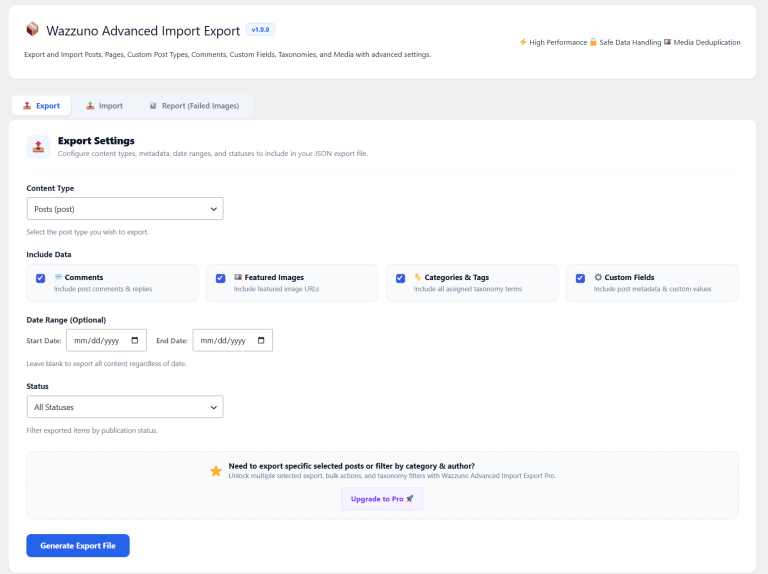Image resolution: width=768 pixels, height=574 pixels.
Task: Click the Upgrade to Pro button
Action: [x=382, y=499]
